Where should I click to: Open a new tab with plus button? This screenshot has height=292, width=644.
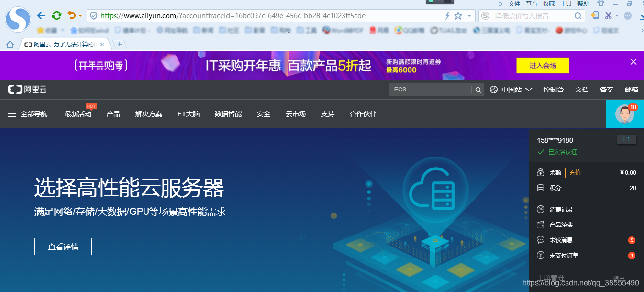tap(119, 45)
